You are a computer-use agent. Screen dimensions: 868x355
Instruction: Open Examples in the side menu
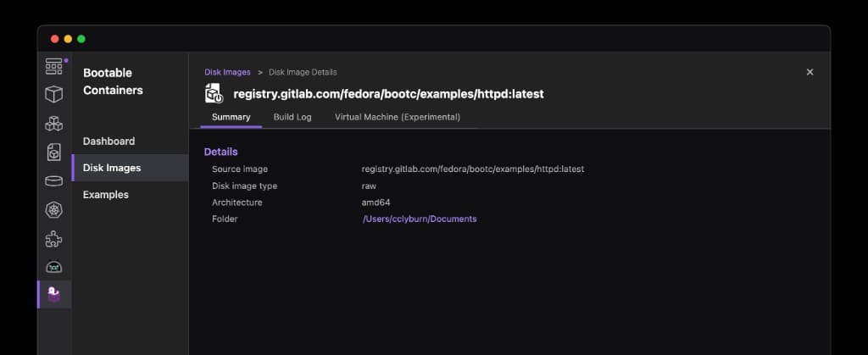click(x=106, y=195)
